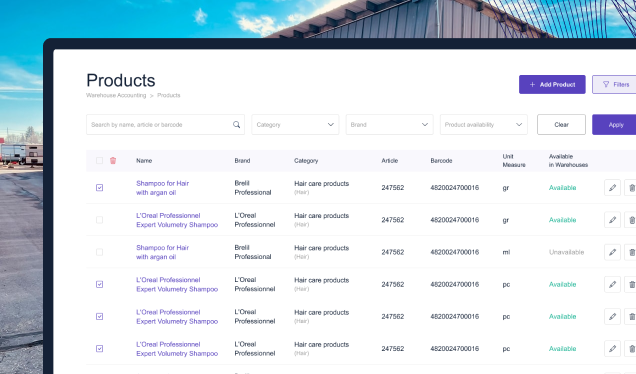Click the ml unit measure cell
This screenshot has width=636, height=374.
[x=506, y=252]
